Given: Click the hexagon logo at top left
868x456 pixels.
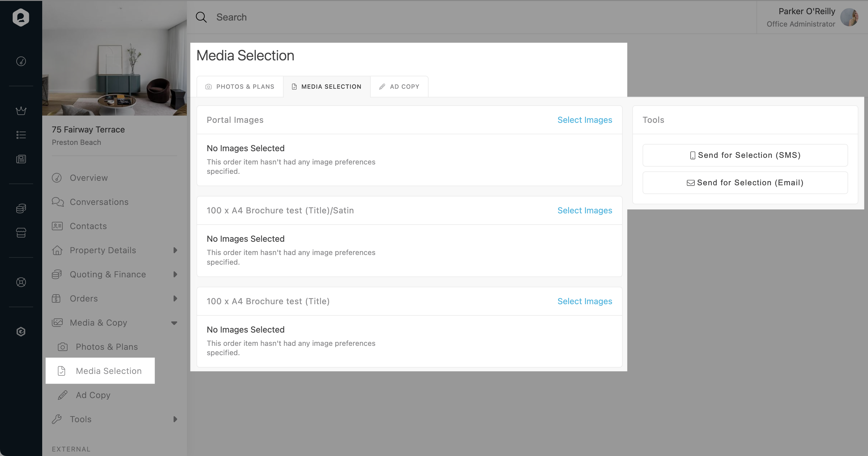Looking at the screenshot, I should coord(21,18).
